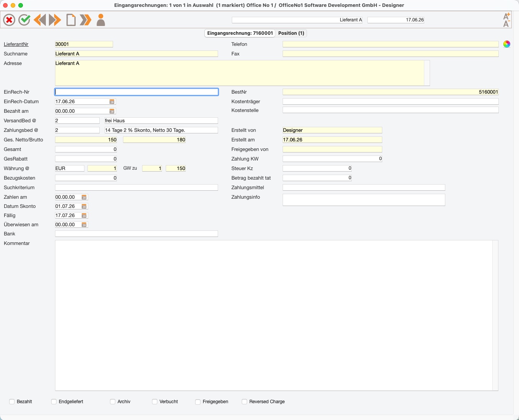Click the Zahlungsbed description with Skonto text
519x420 pixels.
(161, 130)
